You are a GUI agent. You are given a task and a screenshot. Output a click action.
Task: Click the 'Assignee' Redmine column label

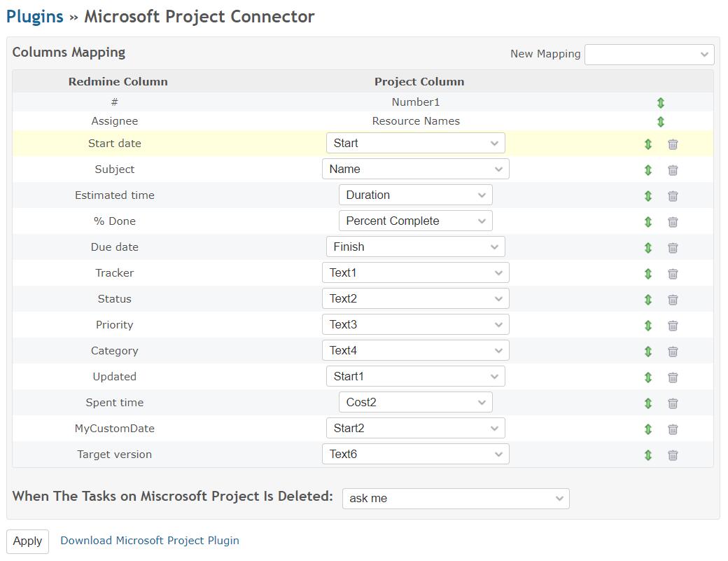(x=115, y=121)
